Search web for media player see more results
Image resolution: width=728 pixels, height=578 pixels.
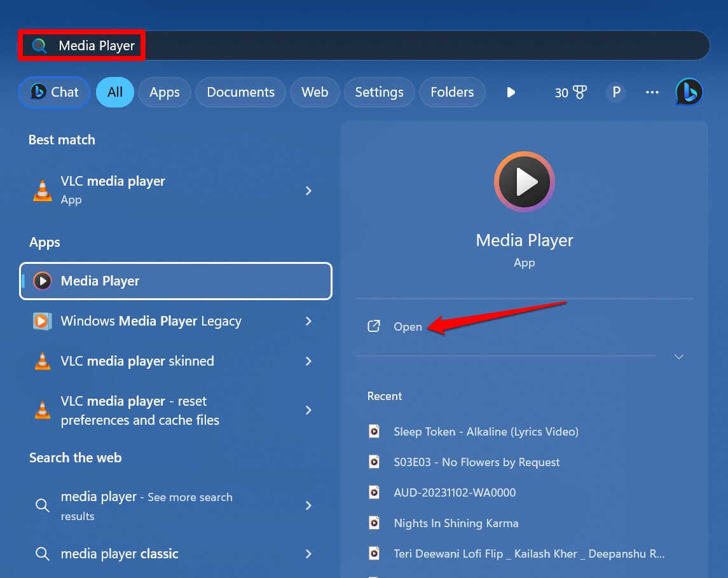pos(175,506)
